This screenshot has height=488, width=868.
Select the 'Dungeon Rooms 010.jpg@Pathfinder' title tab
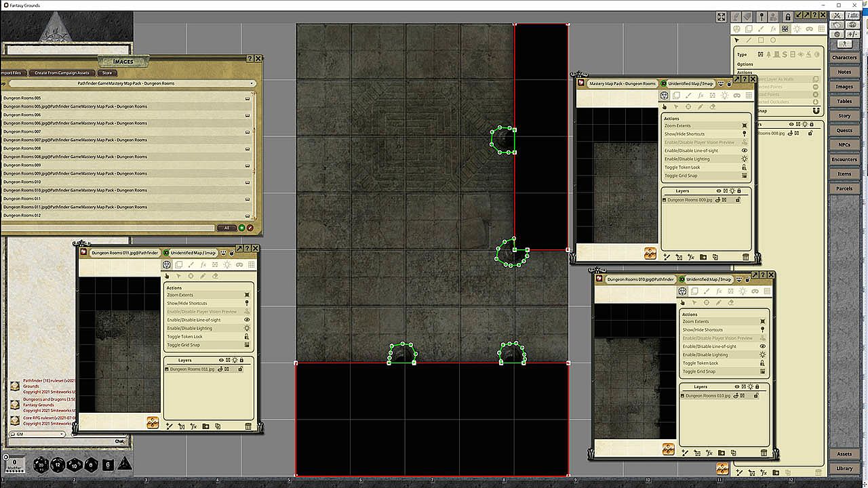click(x=640, y=279)
